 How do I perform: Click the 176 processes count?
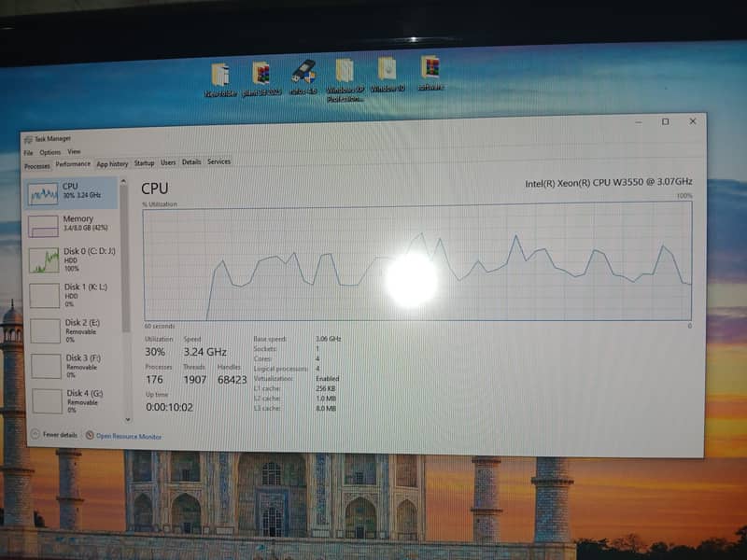click(154, 380)
